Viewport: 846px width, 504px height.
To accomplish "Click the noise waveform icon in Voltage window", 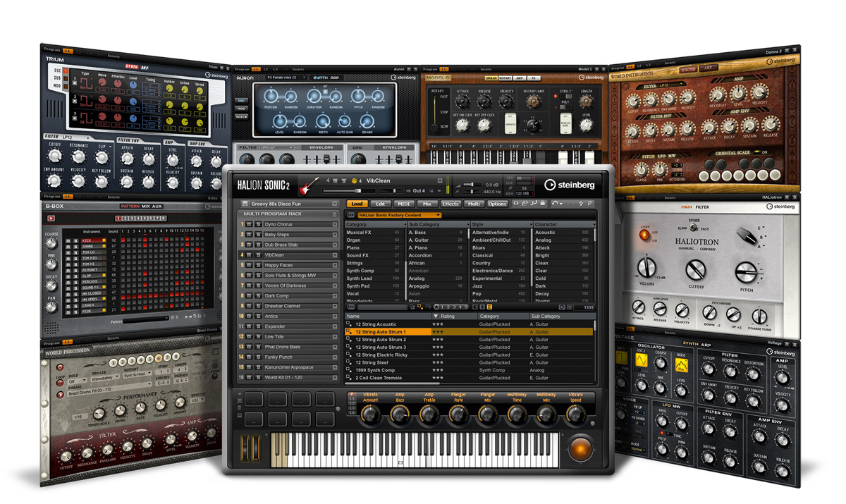I will 681,364.
